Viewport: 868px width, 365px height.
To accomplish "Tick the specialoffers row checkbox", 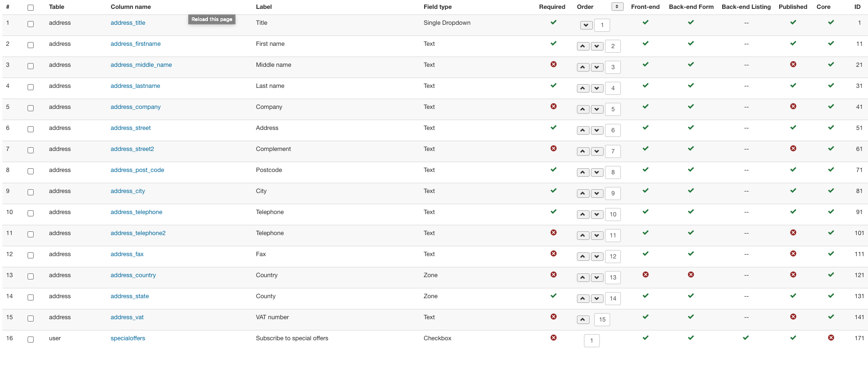I will pos(31,339).
